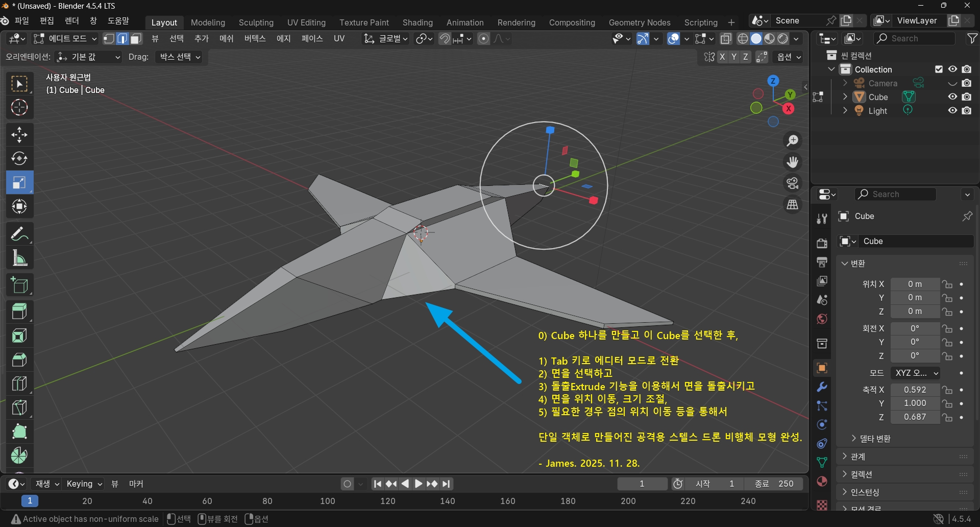Open the File menu
The height and width of the screenshot is (527, 980).
[x=22, y=21]
